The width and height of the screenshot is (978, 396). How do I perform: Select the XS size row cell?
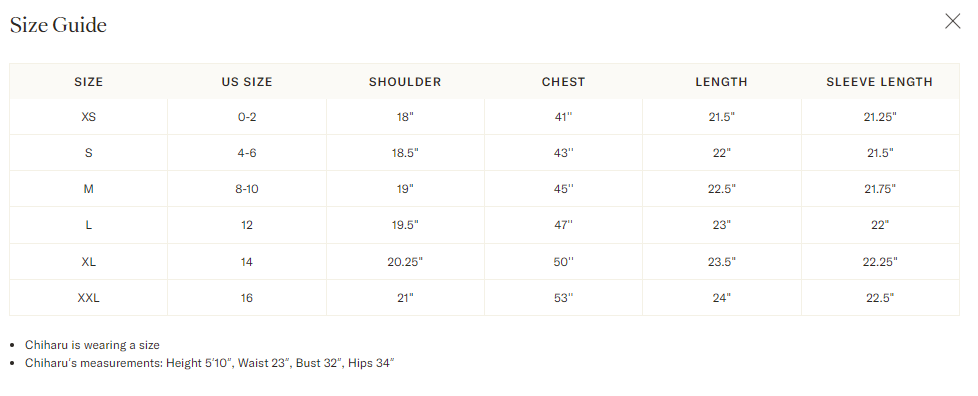coord(89,117)
